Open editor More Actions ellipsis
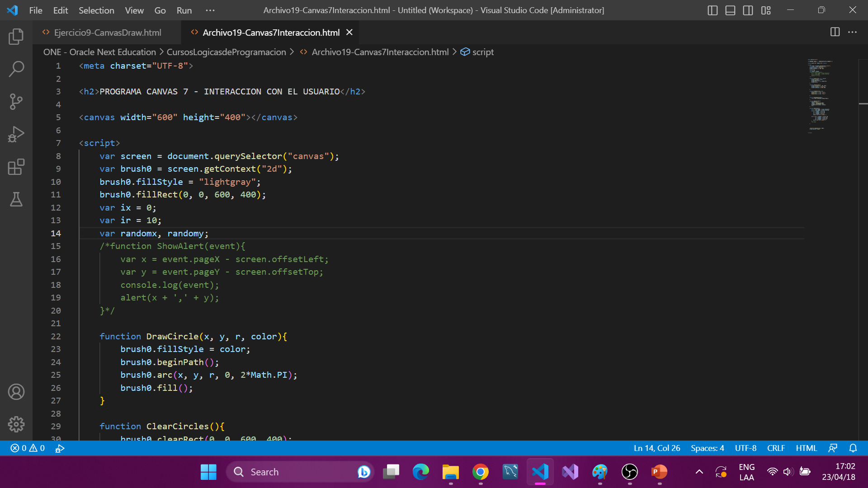 (852, 32)
